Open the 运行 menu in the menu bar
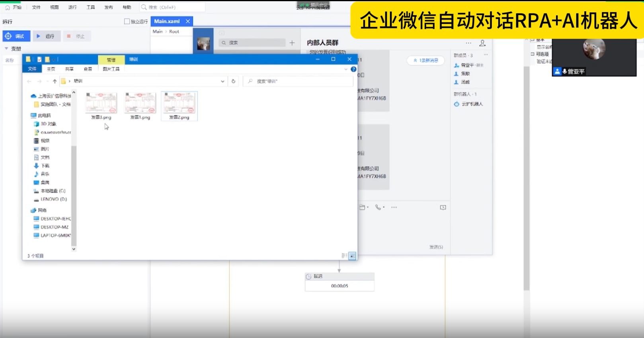 tap(72, 7)
